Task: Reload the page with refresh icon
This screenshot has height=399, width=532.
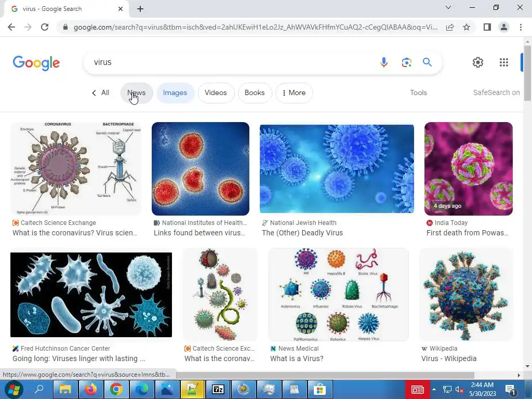Action: coord(45,27)
